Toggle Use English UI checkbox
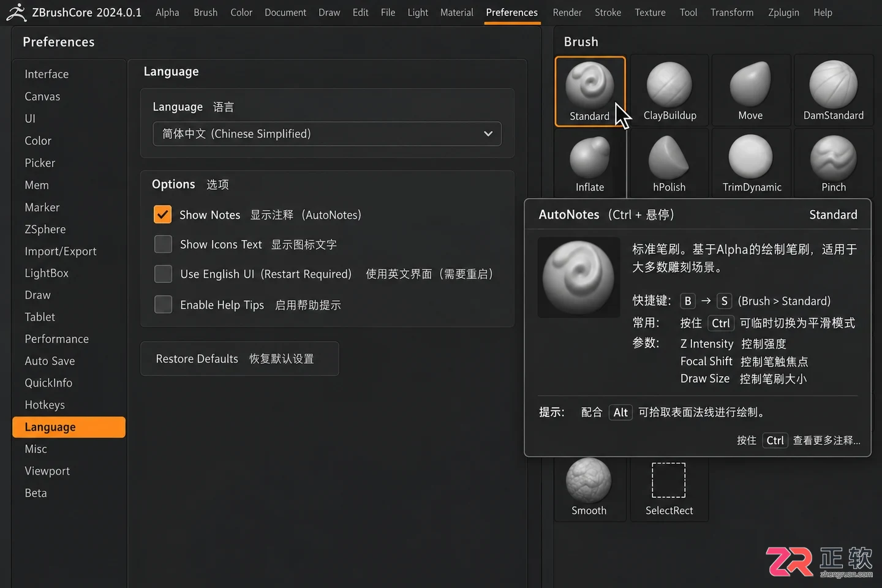 (163, 274)
